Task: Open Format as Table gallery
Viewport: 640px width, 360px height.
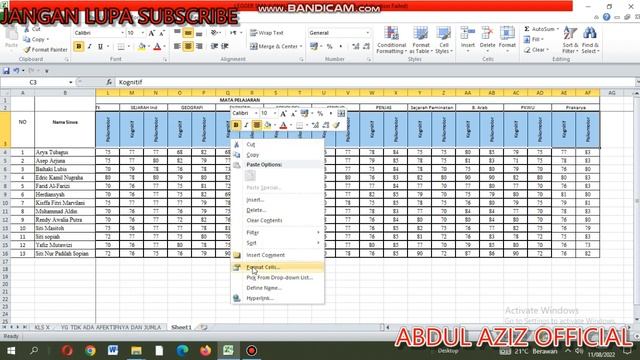Action: pyautogui.click(x=420, y=40)
